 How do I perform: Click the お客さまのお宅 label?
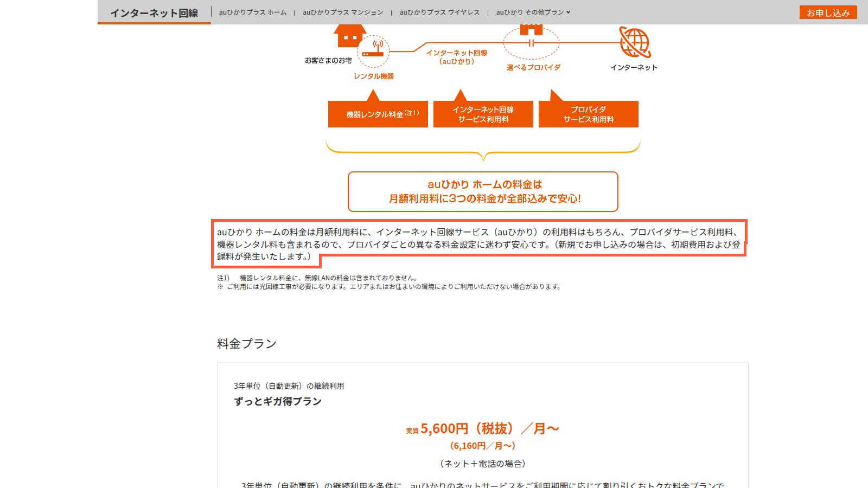click(328, 60)
